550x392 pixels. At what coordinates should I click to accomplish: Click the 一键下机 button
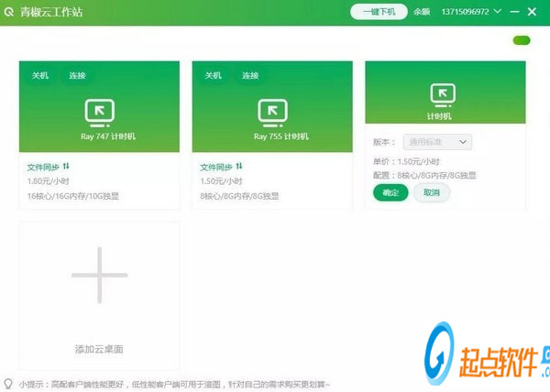[379, 12]
